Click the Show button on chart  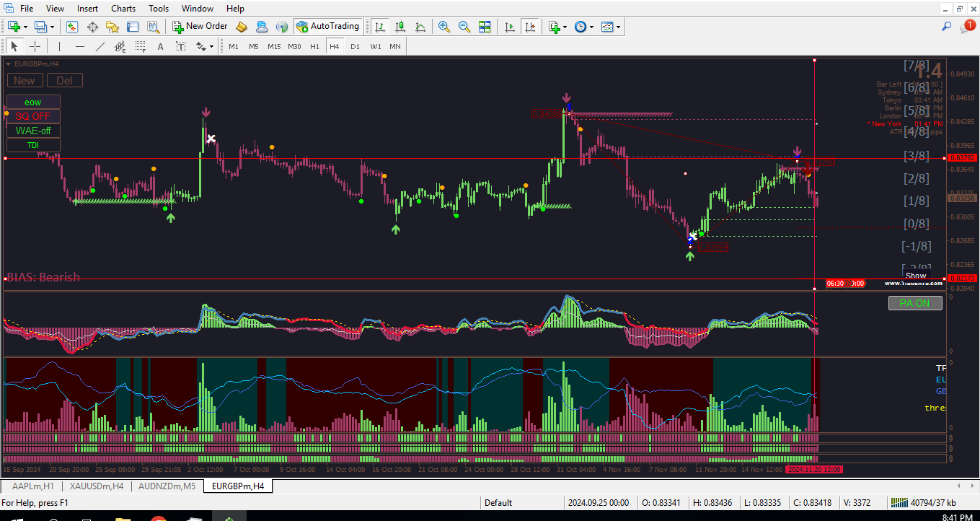[x=916, y=276]
